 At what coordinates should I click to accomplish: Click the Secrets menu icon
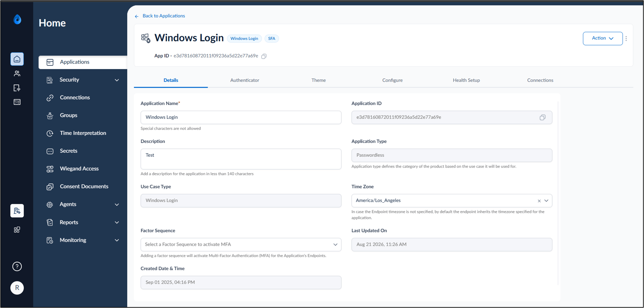point(50,151)
